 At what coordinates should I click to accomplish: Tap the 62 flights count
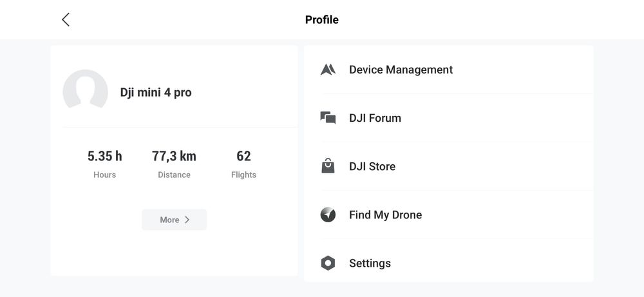point(243,156)
